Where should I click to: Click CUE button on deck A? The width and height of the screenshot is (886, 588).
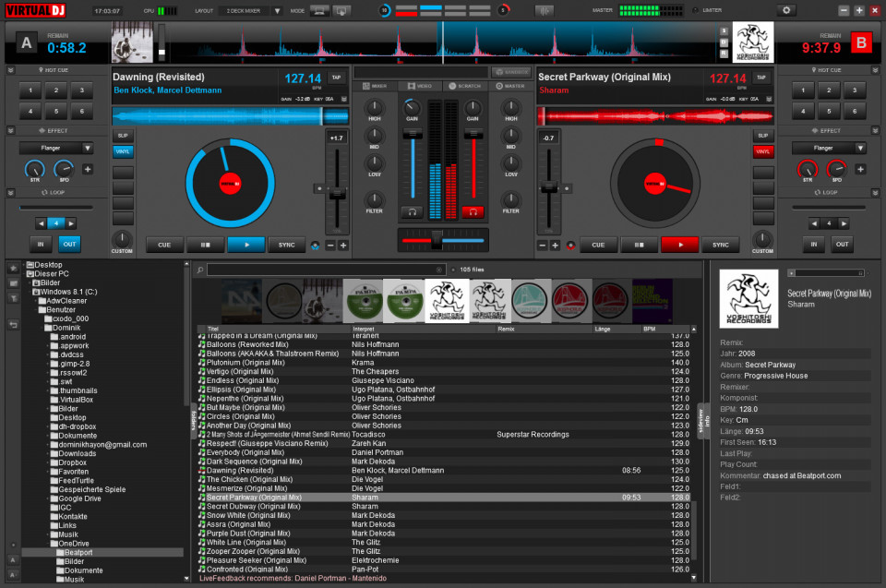click(x=164, y=245)
